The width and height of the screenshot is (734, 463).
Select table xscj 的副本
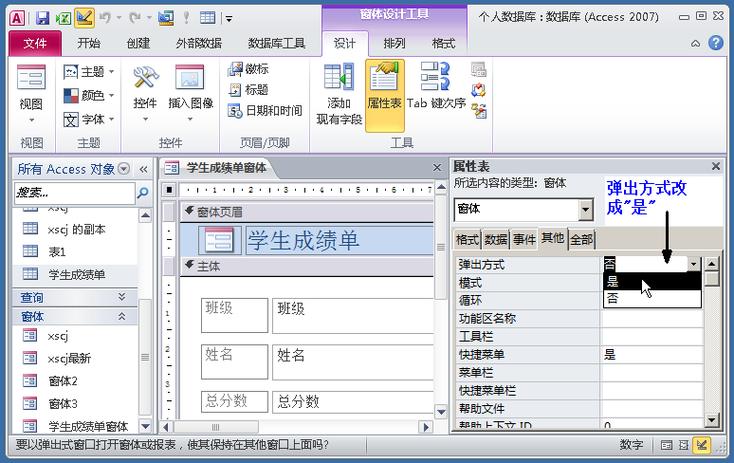point(76,229)
